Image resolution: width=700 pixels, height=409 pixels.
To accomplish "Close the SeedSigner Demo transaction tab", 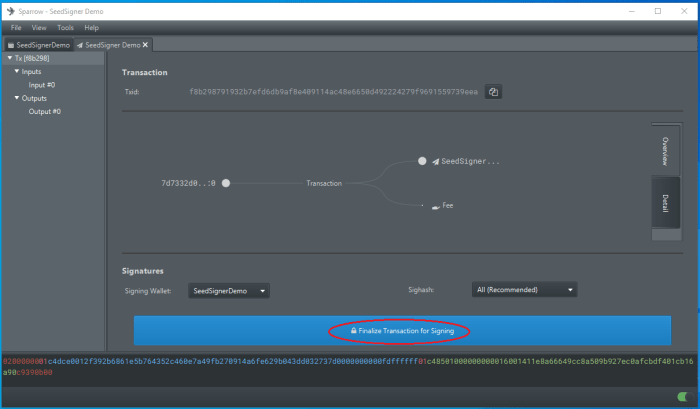I will click(x=146, y=45).
